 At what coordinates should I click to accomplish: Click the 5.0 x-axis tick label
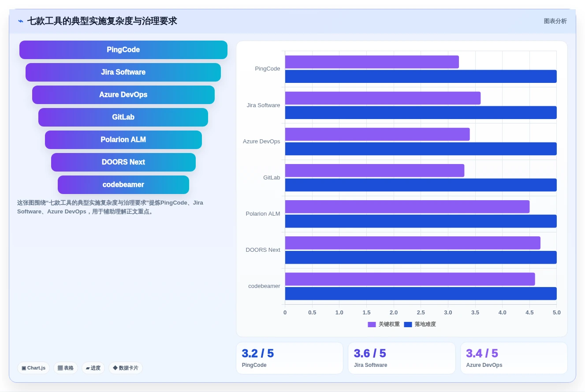click(557, 313)
